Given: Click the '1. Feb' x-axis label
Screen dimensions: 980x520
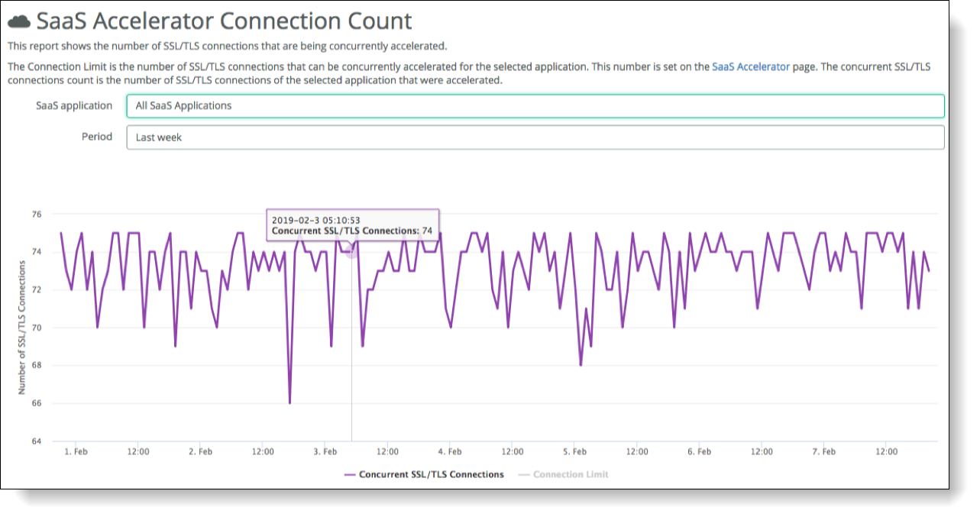Looking at the screenshot, I should 76,452.
